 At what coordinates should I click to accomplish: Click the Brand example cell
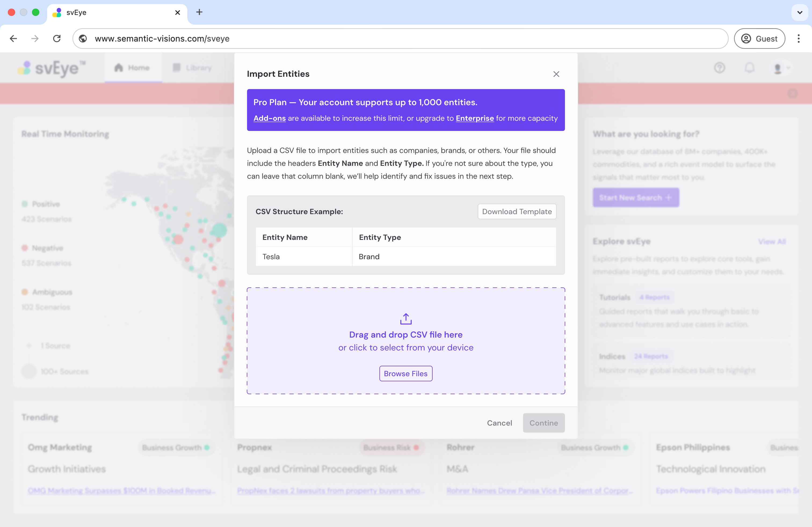[x=454, y=256]
